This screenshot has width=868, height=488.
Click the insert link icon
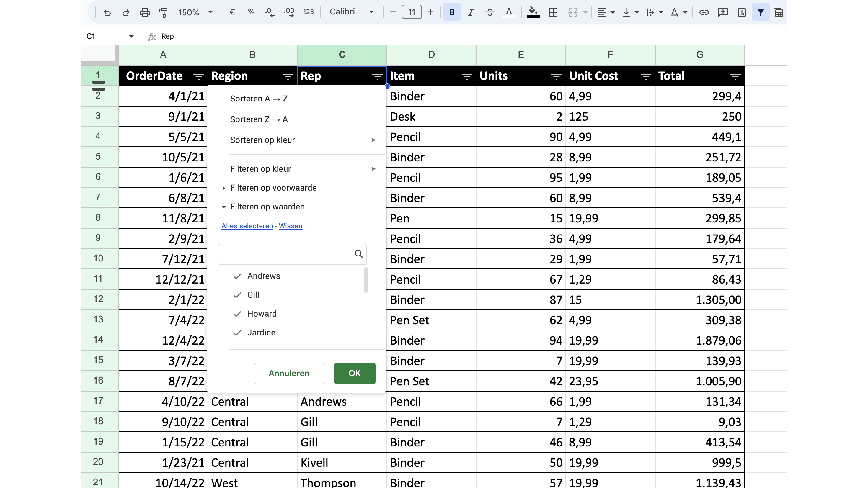(x=704, y=12)
